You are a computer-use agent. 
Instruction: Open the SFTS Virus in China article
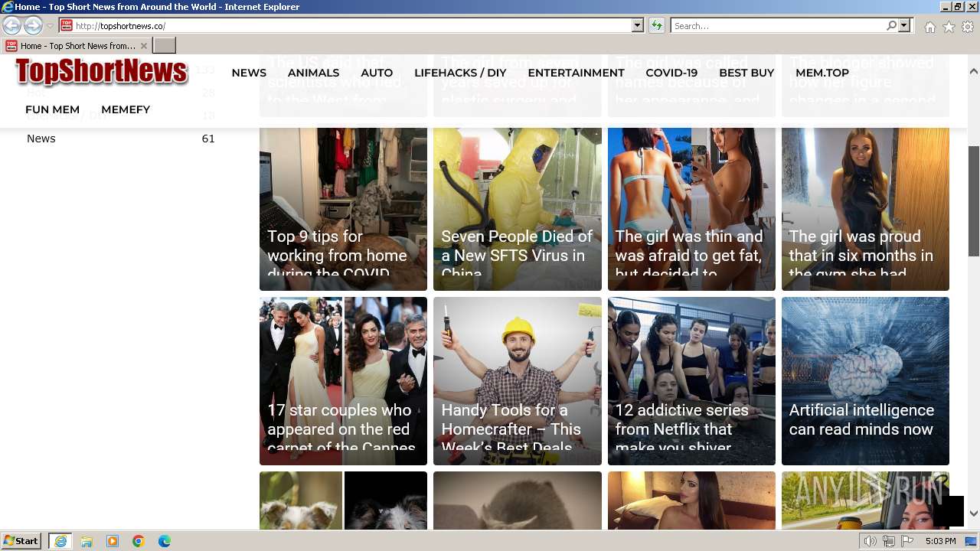tap(518, 209)
